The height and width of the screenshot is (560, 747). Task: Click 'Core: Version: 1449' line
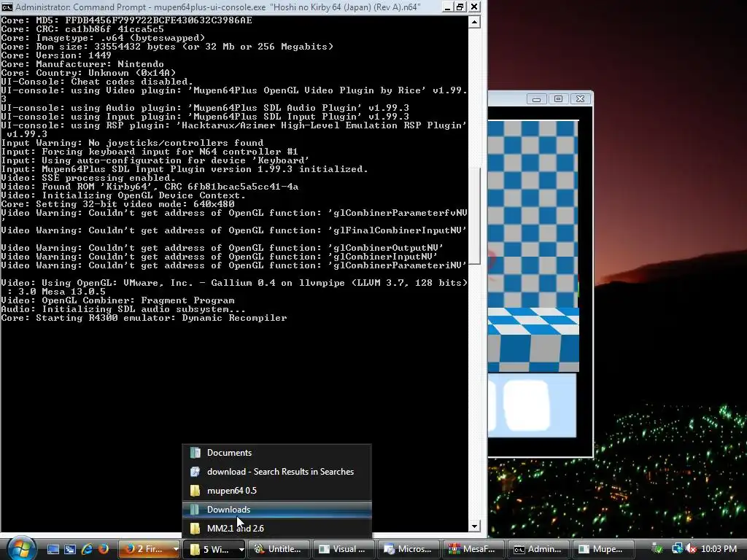tap(56, 55)
